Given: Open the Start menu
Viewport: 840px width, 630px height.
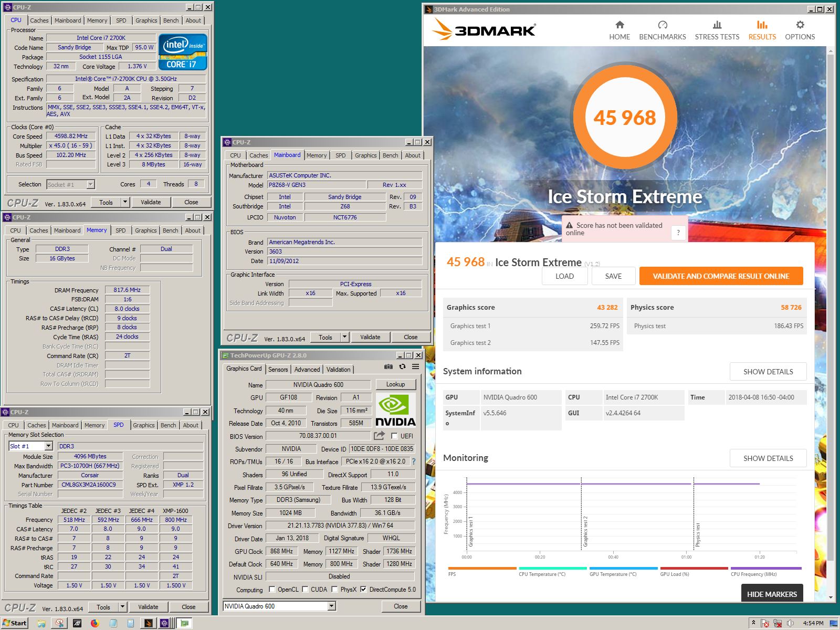Looking at the screenshot, I should [x=14, y=623].
